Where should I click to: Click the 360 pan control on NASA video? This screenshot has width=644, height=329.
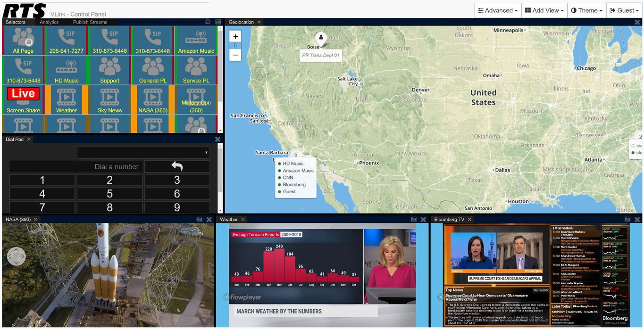pyautogui.click(x=16, y=256)
